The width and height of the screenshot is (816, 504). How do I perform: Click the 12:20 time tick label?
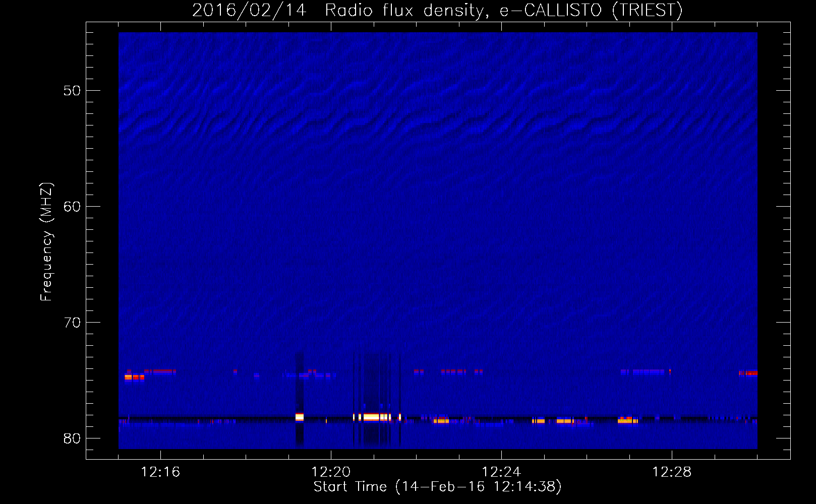click(331, 472)
